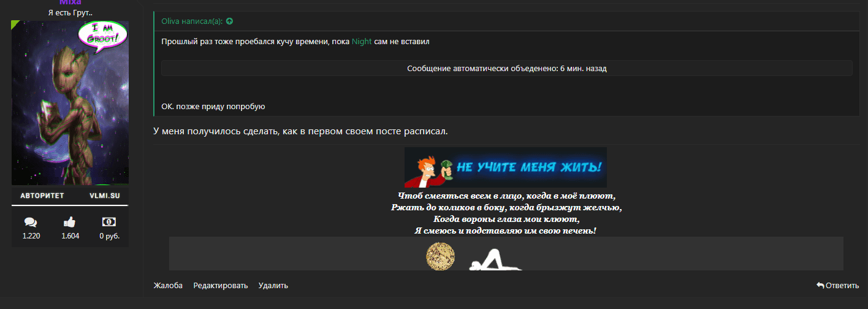Open the 'Не учите меня жить!' banner
Viewport: 868px width, 309px height.
[x=505, y=167]
